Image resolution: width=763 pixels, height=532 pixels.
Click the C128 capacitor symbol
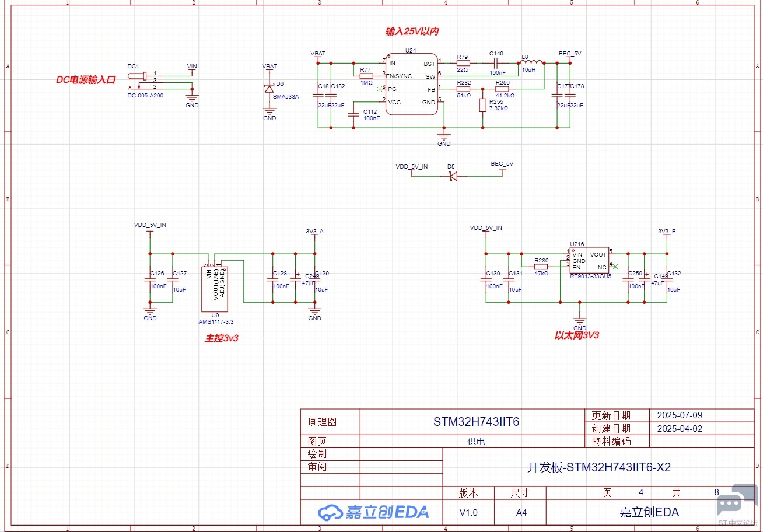272,280
